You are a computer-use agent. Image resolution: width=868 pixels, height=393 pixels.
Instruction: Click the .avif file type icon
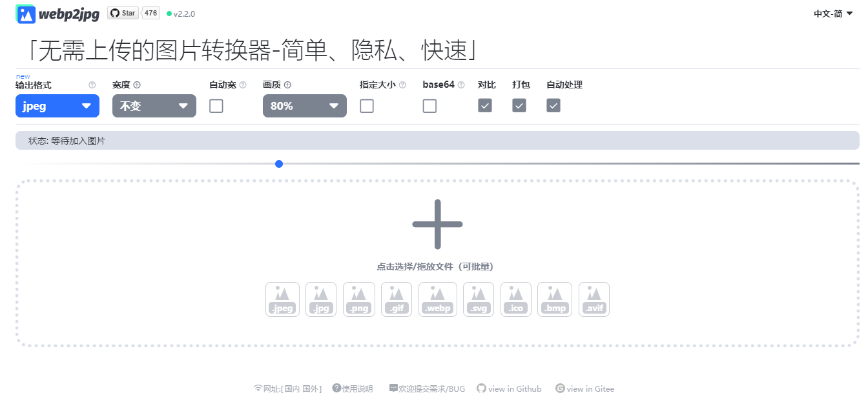click(594, 299)
